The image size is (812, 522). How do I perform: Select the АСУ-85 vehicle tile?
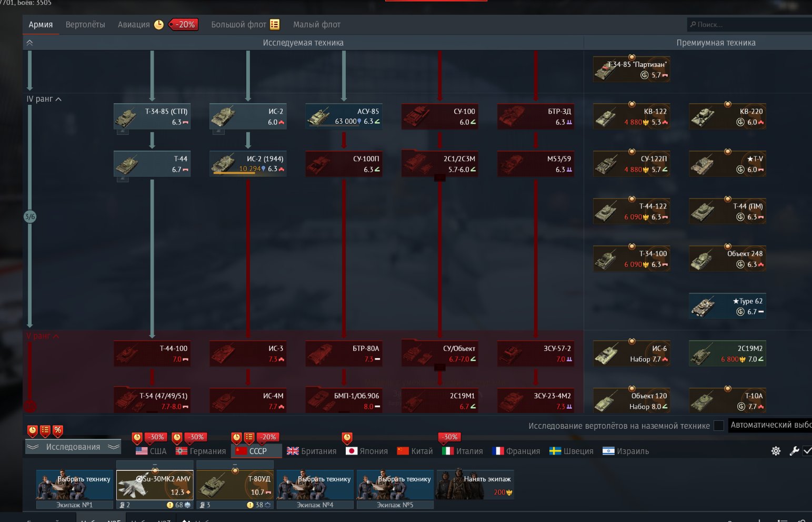click(x=344, y=116)
